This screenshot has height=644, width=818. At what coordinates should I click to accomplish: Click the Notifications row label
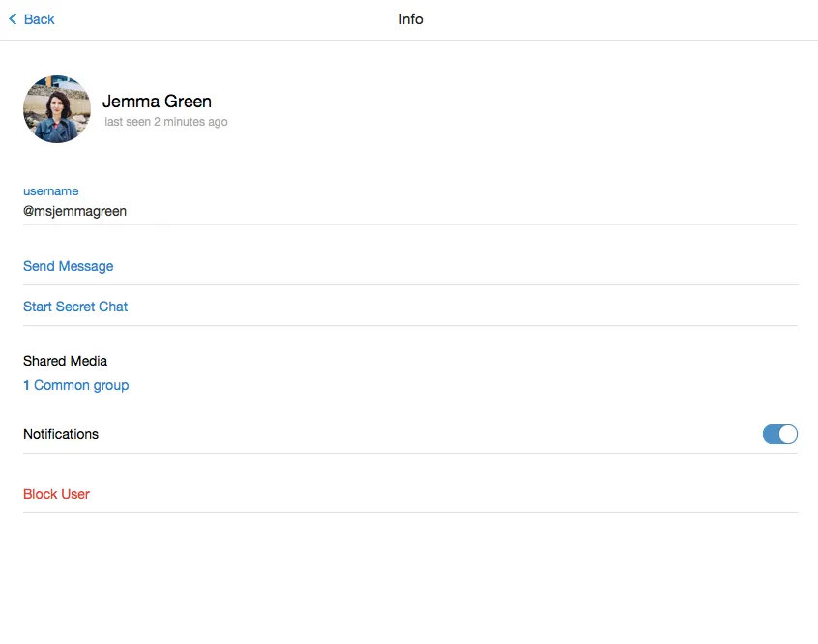[61, 434]
